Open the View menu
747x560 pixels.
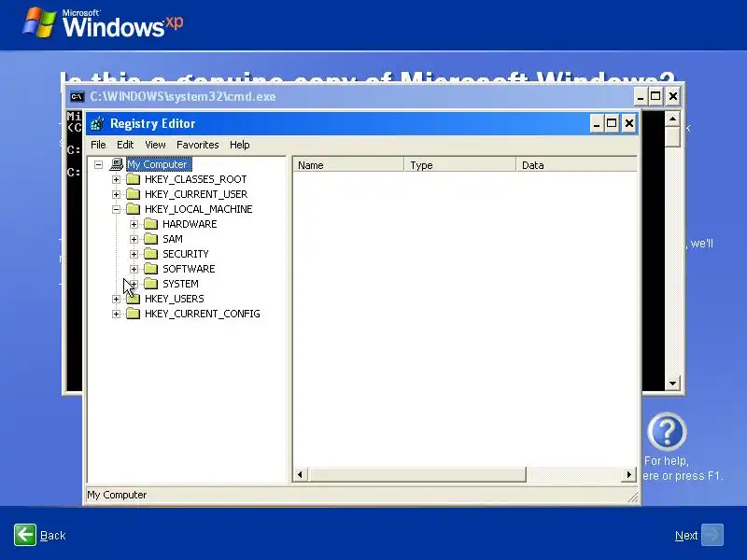[155, 145]
